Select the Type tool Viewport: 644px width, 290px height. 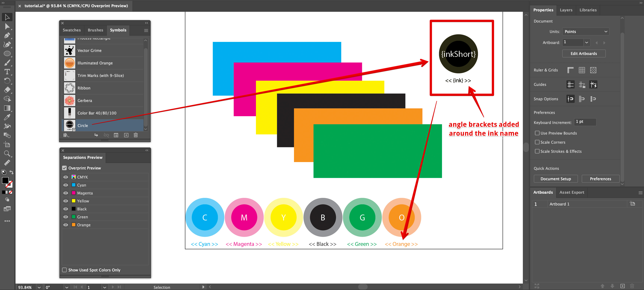[x=7, y=72]
